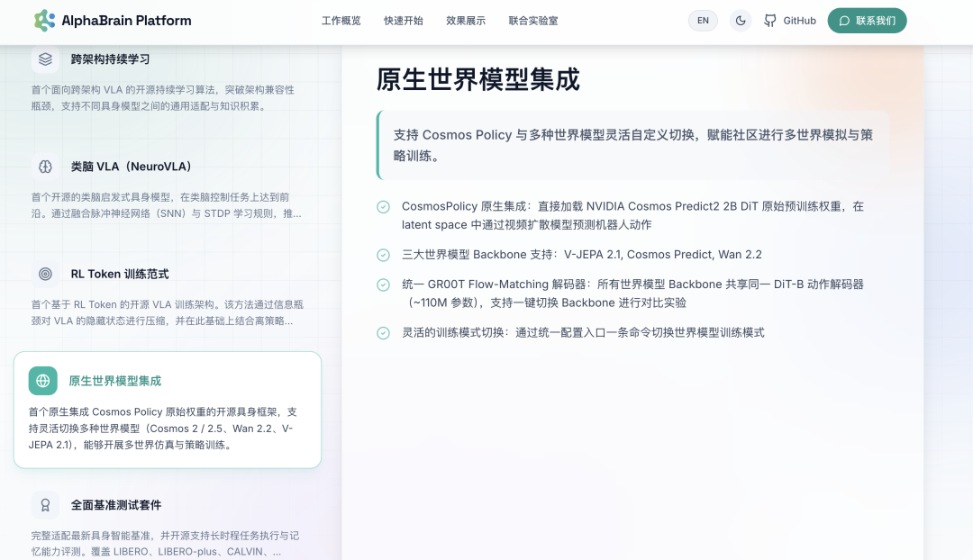Click the 联系我们 button
973x560 pixels.
867,21
